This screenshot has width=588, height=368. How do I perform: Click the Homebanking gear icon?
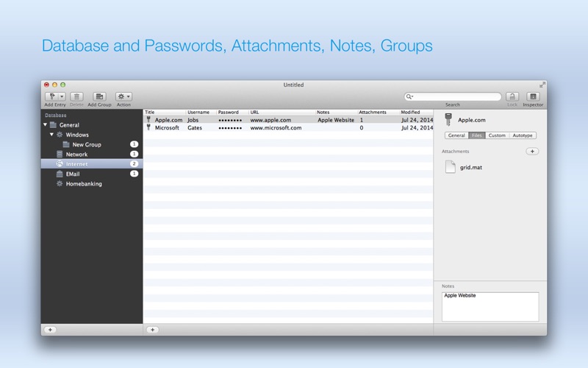tap(60, 183)
